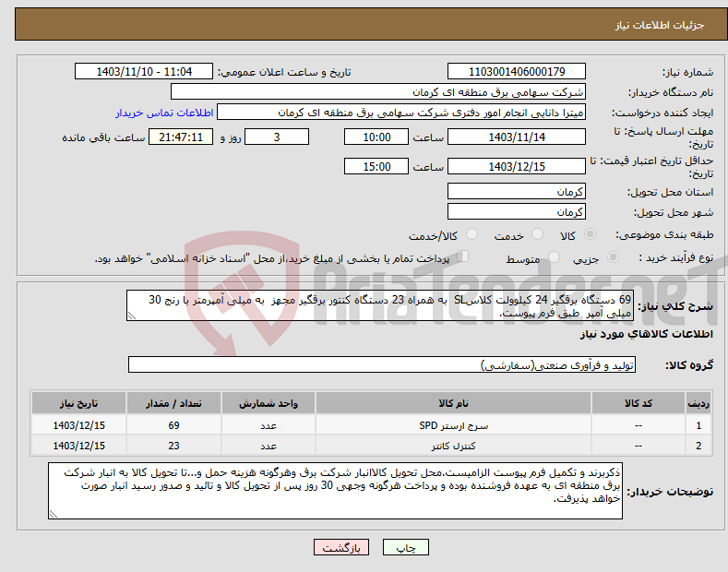Click the delivery city field کرمان
The width and height of the screenshot is (728, 572).
(x=517, y=211)
